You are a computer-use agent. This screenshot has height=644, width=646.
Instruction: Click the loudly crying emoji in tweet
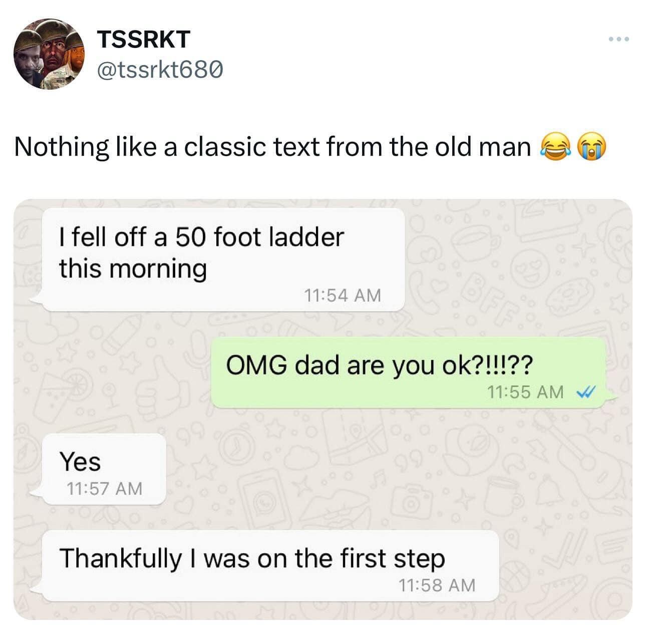pos(591,148)
